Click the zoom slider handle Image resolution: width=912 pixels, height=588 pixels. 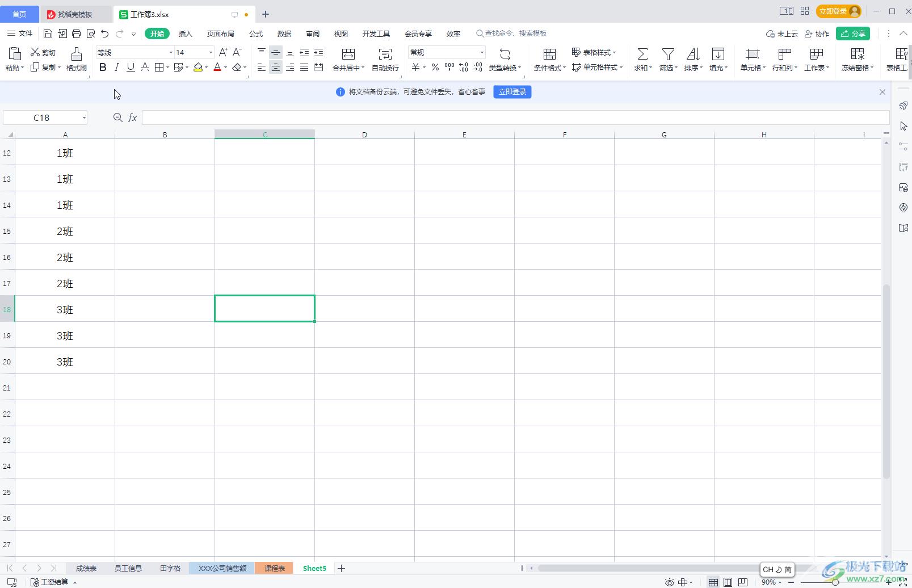tap(835, 582)
